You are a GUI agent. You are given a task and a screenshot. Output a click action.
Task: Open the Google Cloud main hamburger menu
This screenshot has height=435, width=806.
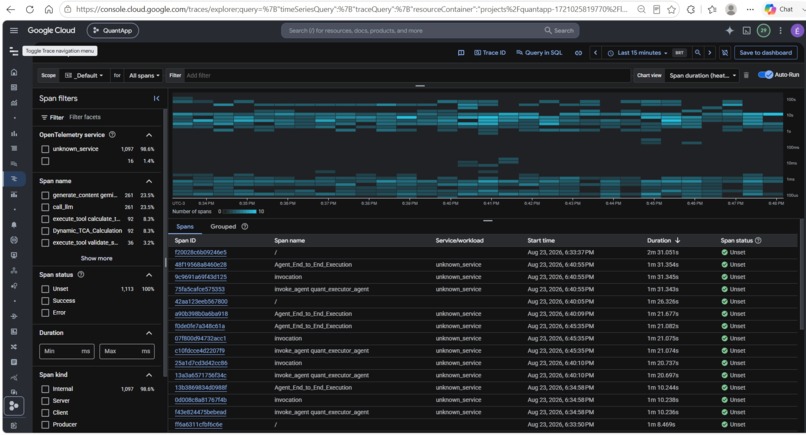(14, 30)
